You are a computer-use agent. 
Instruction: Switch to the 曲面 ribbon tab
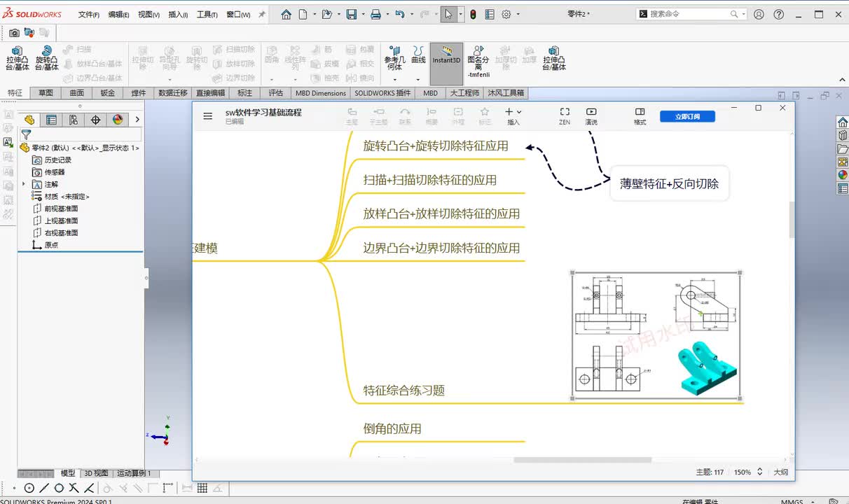click(x=76, y=92)
